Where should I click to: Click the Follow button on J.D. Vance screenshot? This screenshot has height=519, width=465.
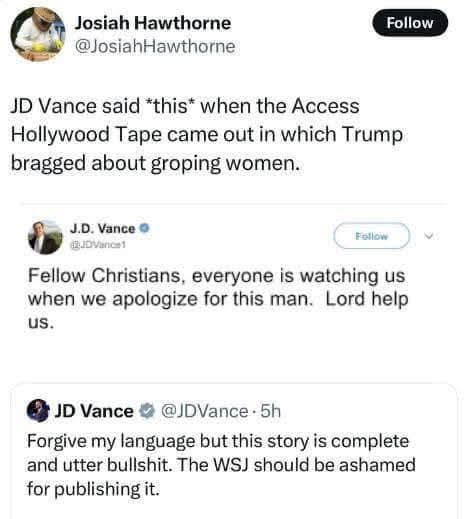[372, 236]
